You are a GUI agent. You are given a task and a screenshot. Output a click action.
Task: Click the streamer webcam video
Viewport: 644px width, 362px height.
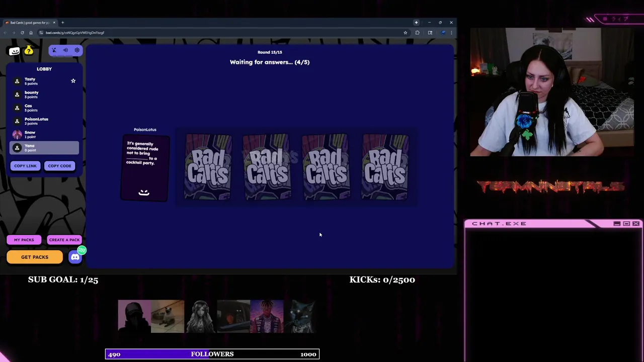pos(552,92)
